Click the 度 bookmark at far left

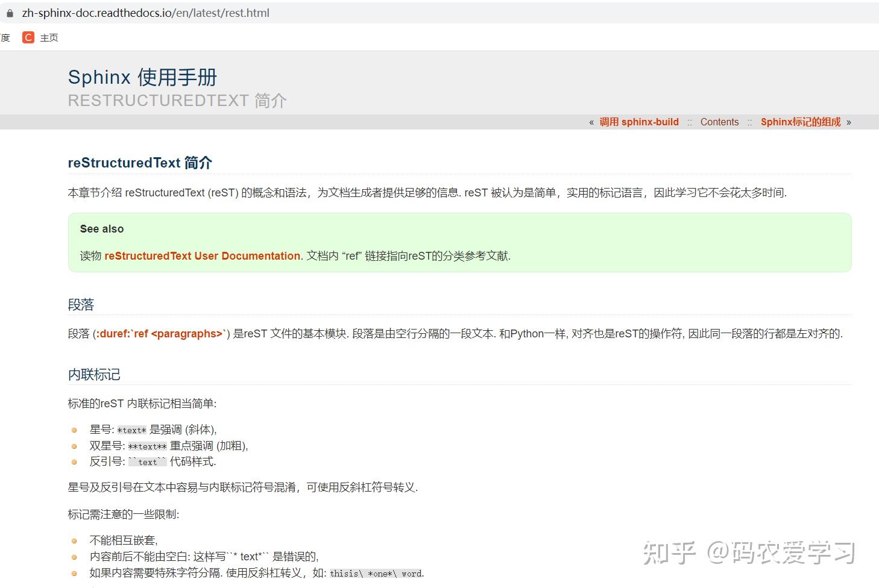(5, 37)
